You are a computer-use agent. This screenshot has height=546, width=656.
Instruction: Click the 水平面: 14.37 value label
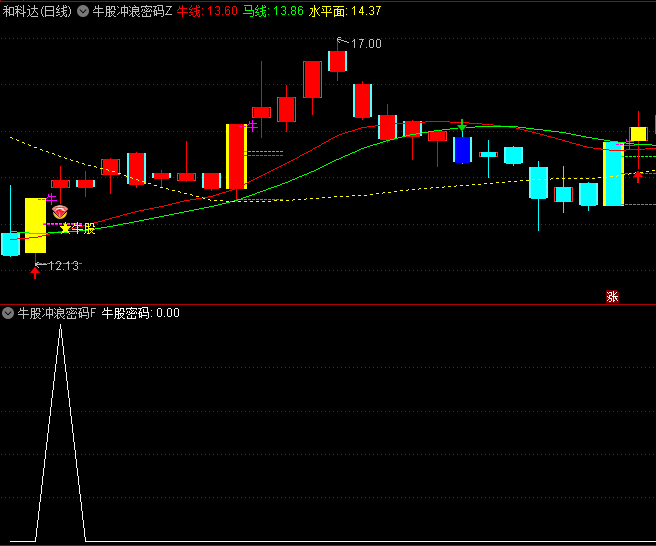345,11
